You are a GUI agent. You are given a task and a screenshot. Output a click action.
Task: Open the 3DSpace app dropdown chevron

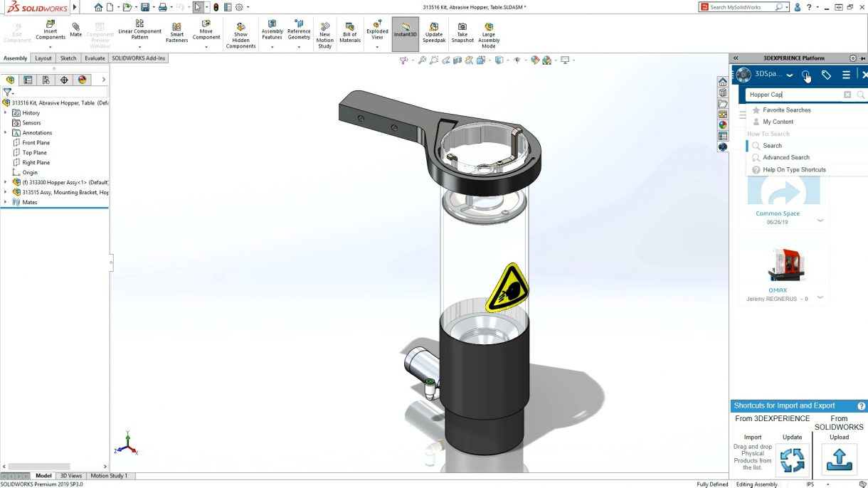(790, 75)
